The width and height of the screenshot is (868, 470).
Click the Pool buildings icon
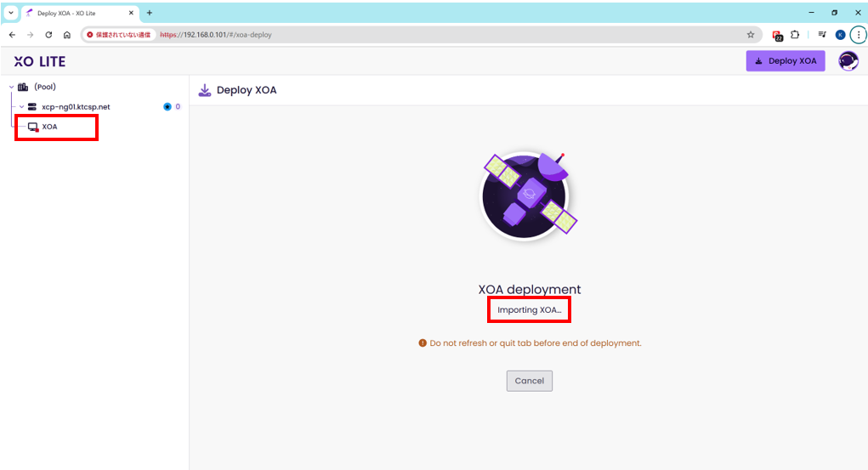pos(23,87)
